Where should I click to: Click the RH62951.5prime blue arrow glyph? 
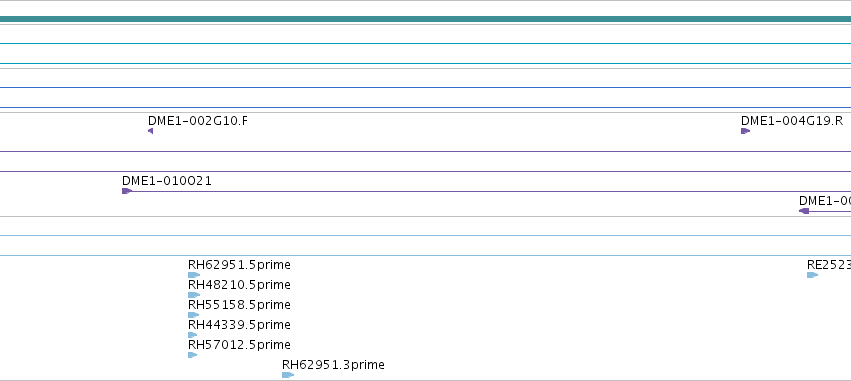(194, 275)
